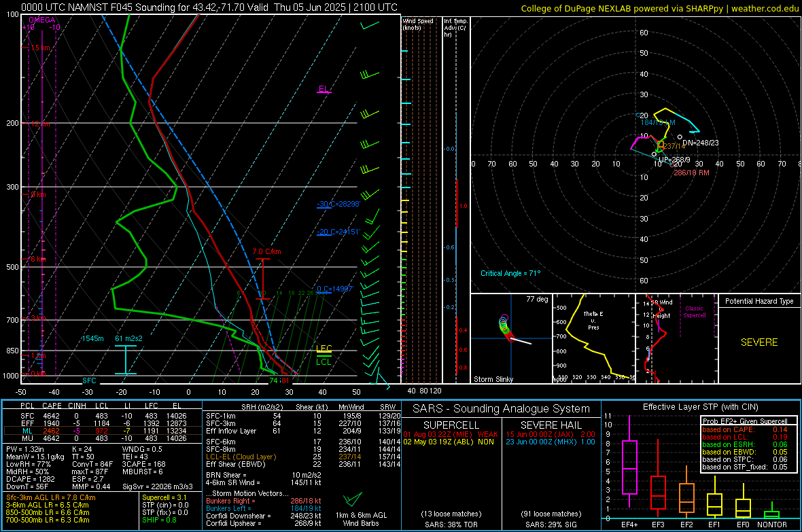
Task: Click the magenta EL marker label
Action: point(324,88)
